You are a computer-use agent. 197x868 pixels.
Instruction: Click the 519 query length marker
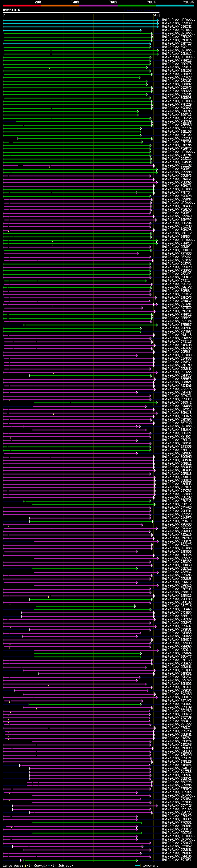point(155,15)
